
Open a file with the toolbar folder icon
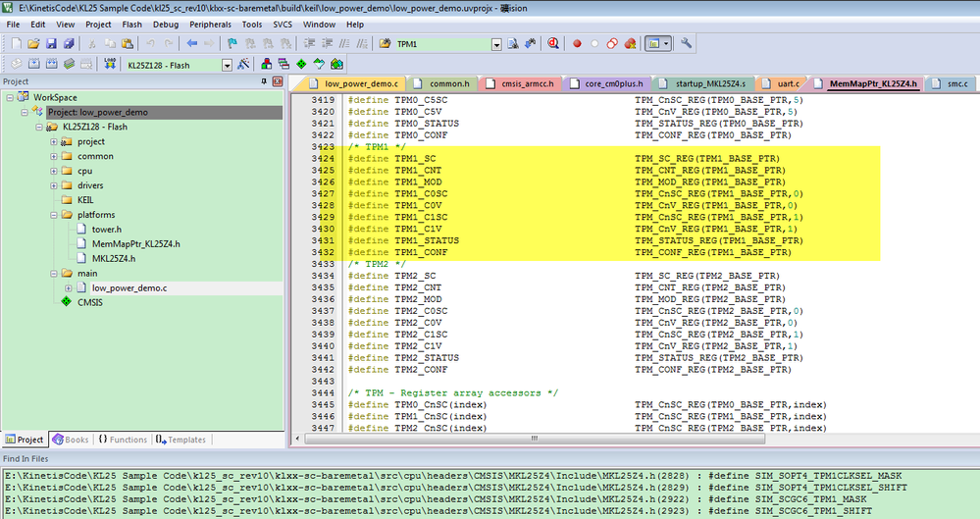[33, 44]
